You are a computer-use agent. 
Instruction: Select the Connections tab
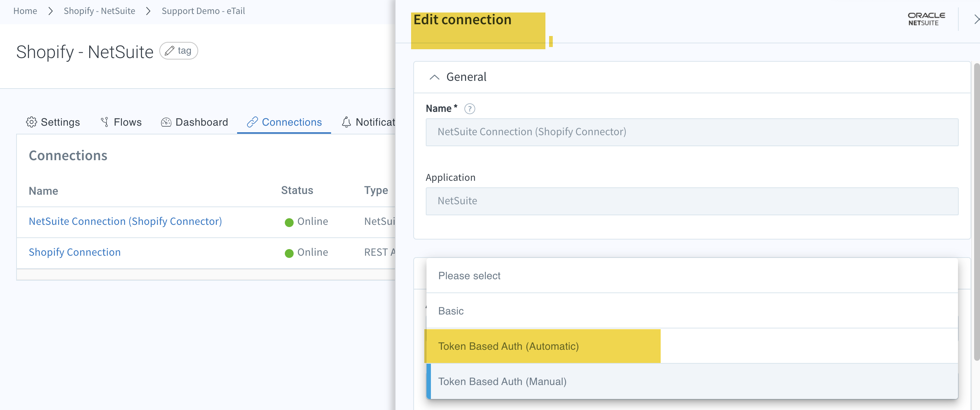click(284, 122)
